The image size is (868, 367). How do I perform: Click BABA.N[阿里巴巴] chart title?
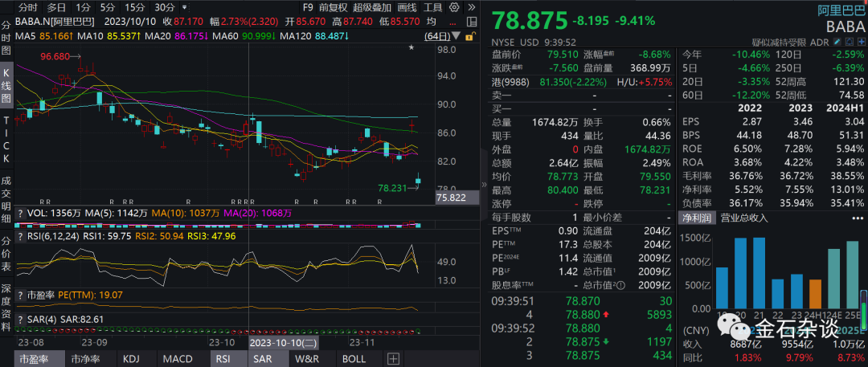pos(55,22)
